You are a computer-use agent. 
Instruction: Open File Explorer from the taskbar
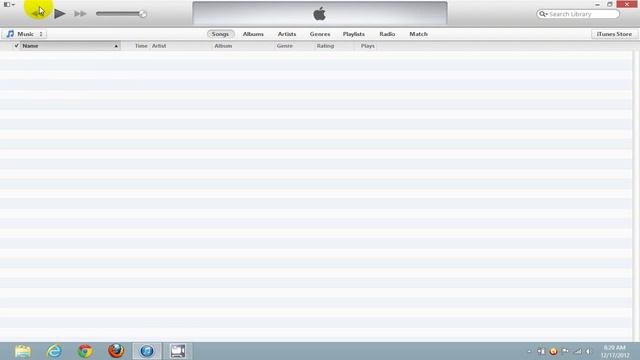pyautogui.click(x=23, y=351)
